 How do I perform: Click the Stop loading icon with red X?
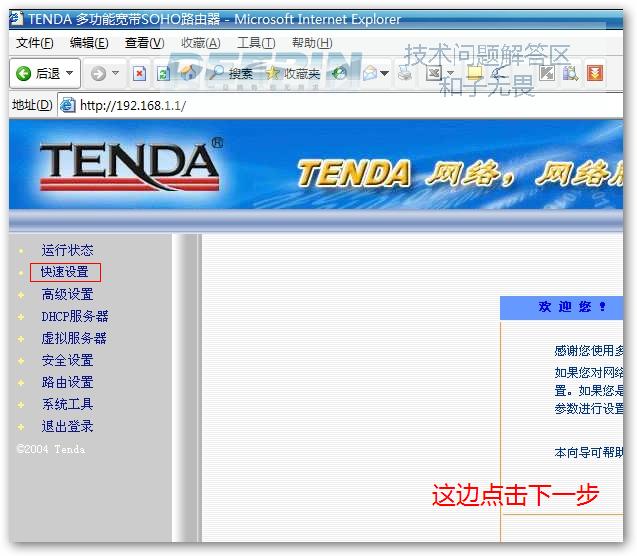139,74
